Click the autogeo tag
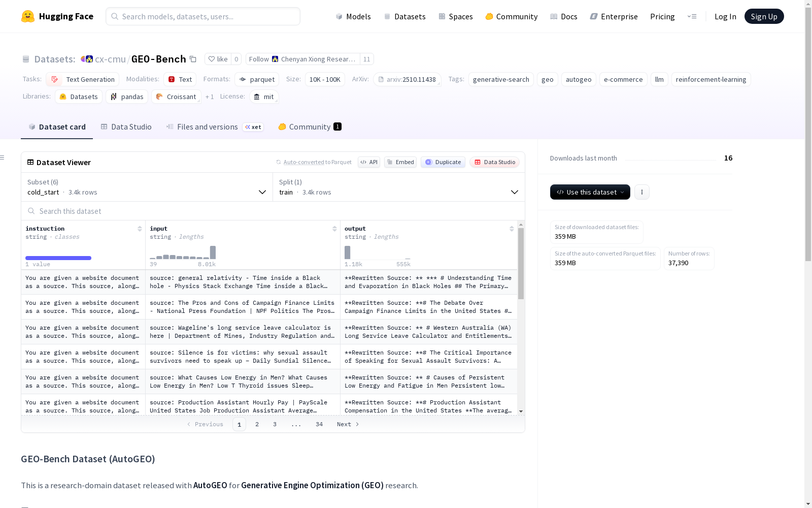The image size is (812, 508). coord(579,79)
